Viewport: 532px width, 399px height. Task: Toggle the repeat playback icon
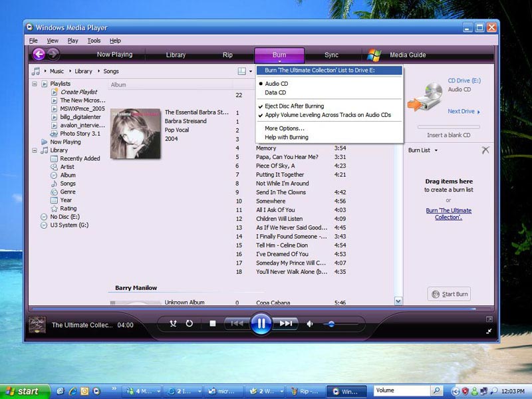tap(190, 324)
